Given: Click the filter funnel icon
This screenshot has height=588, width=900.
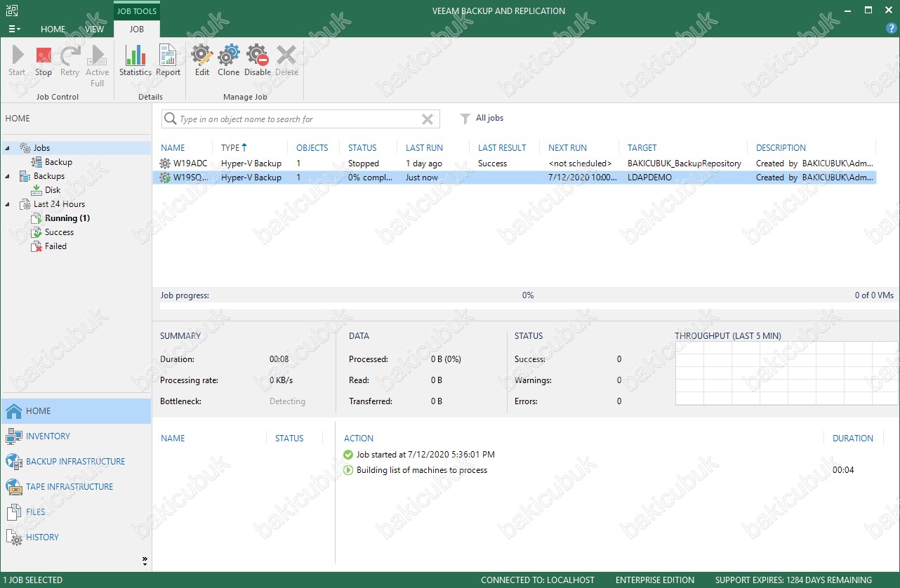Looking at the screenshot, I should [x=465, y=119].
